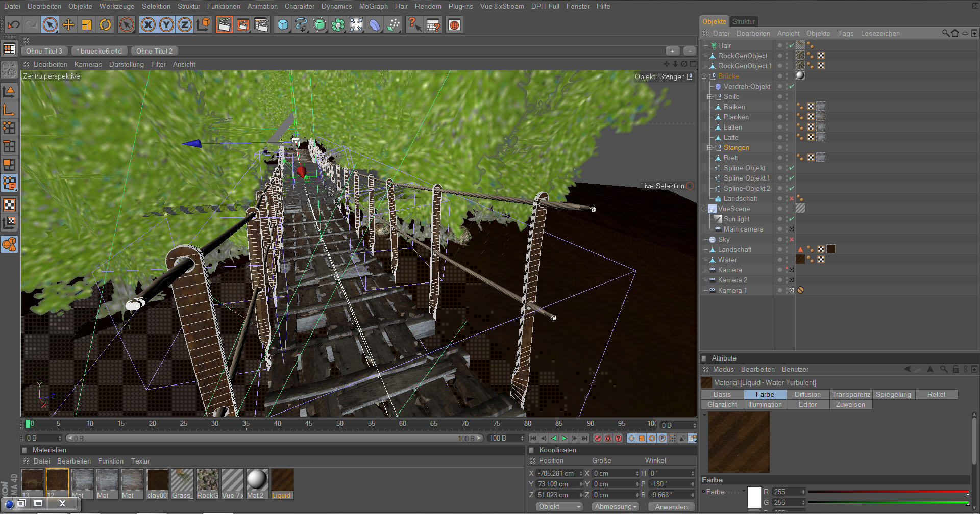Switch the world/object coordinate system icon
The height and width of the screenshot is (514, 980).
(x=204, y=24)
